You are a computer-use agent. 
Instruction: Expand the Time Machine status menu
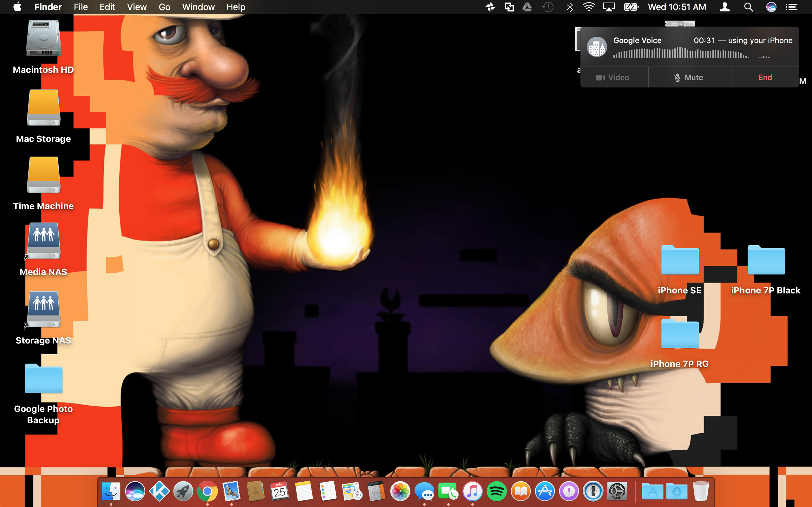547,7
